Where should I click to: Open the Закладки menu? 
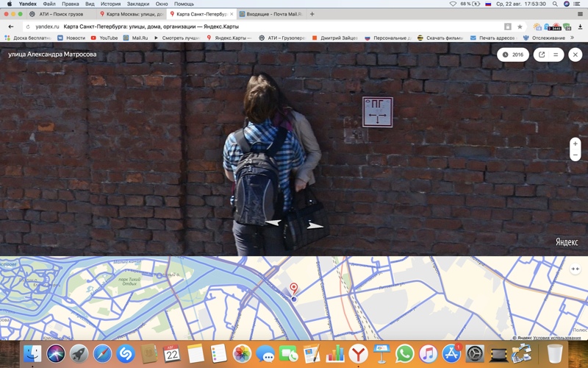137,4
